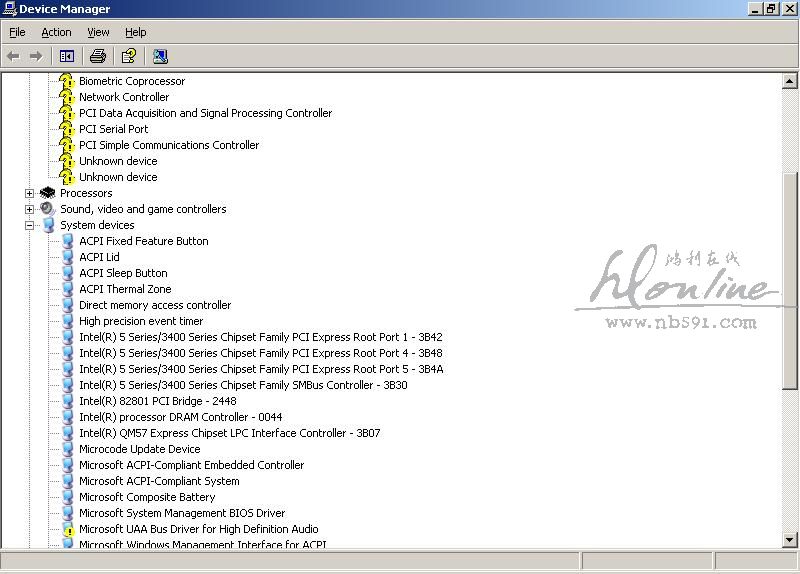Select Network Controller device
The width and height of the screenshot is (800, 574).
[124, 97]
